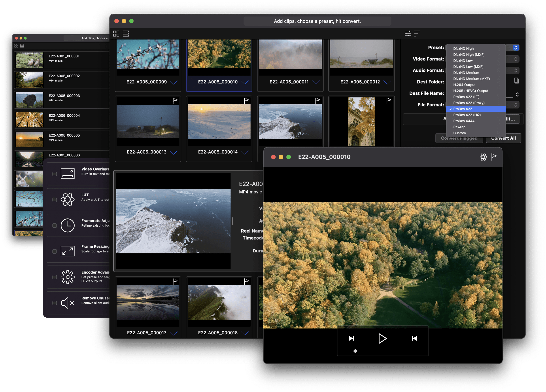Enable the Encoder Advanced option

click(x=55, y=277)
